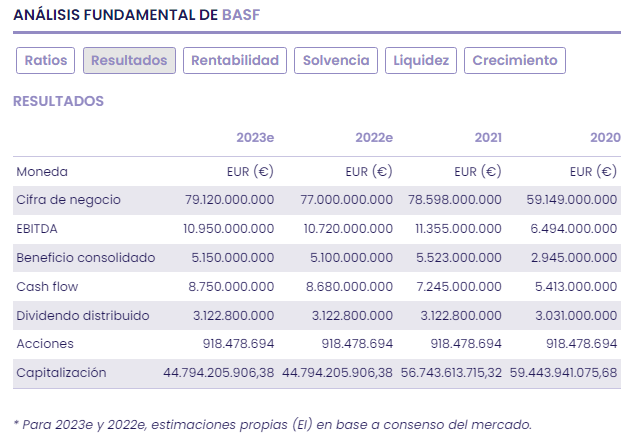Screen dimensions: 630x436
Task: Click the RESULTADOS section heading
Action: point(58,101)
